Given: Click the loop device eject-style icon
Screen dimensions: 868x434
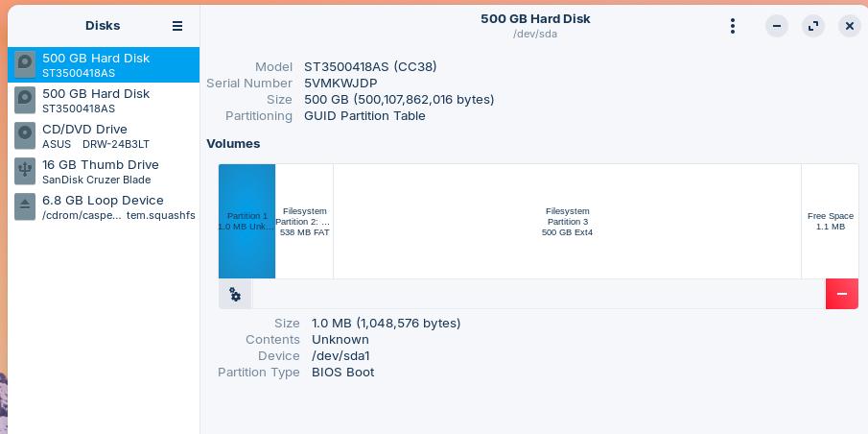Looking at the screenshot, I should (x=25, y=206).
